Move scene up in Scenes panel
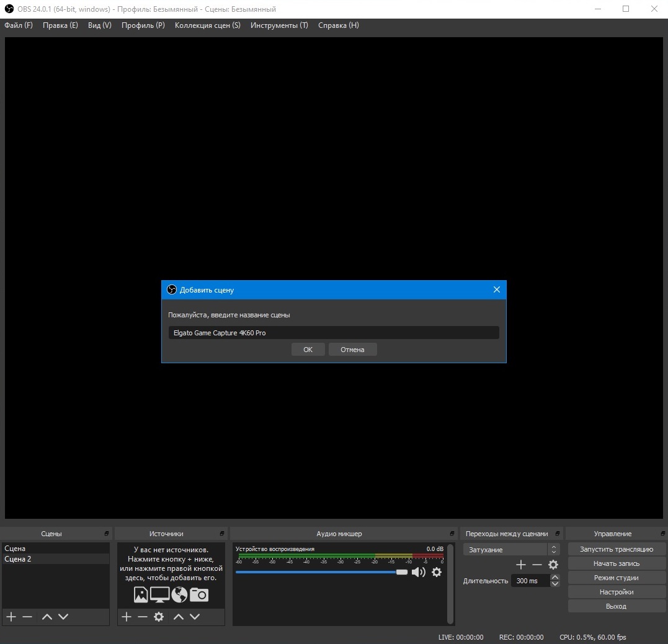This screenshot has width=668, height=644. pyautogui.click(x=47, y=616)
